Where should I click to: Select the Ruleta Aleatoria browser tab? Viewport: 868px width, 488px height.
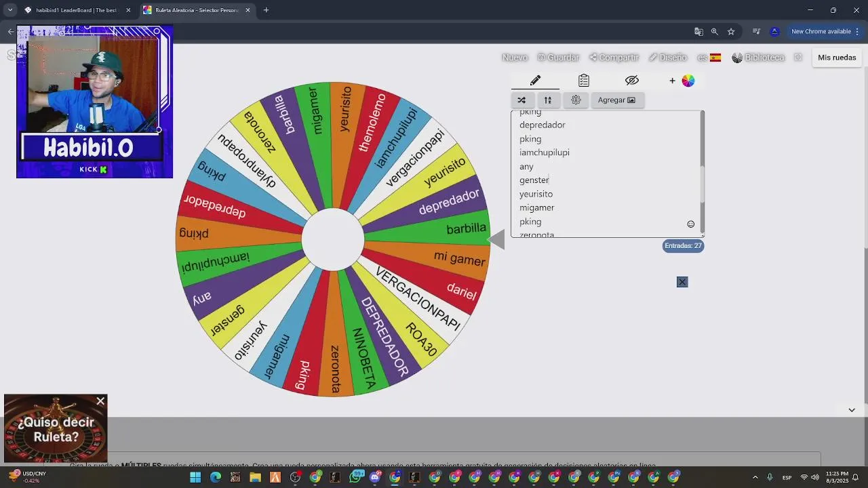[197, 10]
